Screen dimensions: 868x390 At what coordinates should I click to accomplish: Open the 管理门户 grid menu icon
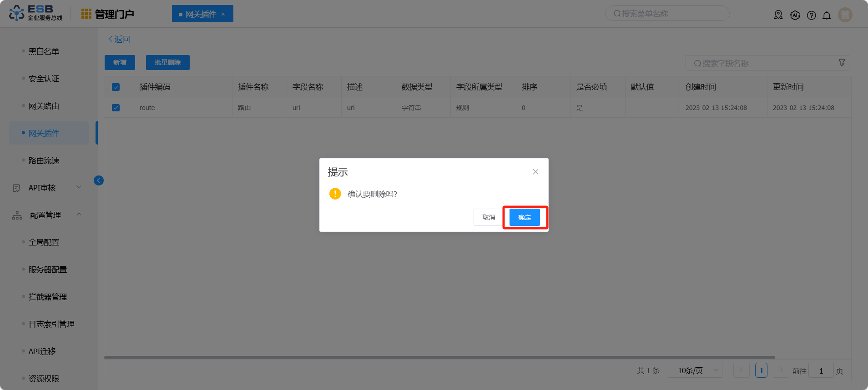coord(86,14)
